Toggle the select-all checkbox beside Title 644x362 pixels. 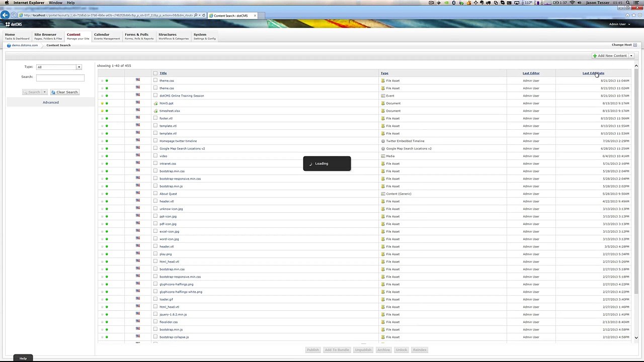155,73
